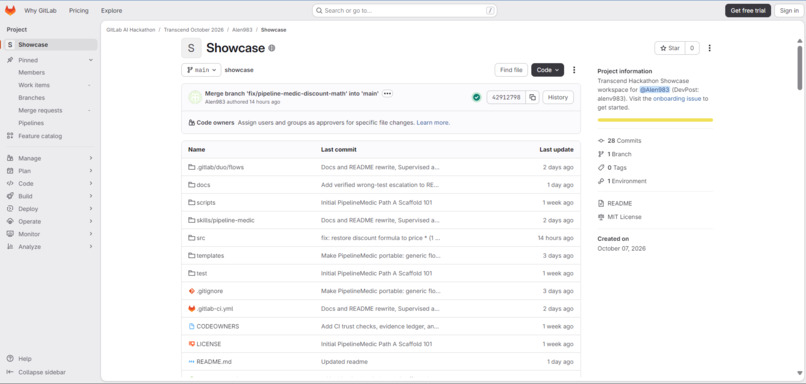Open the templates folder row
The height and width of the screenshot is (384, 806).
(x=381, y=255)
